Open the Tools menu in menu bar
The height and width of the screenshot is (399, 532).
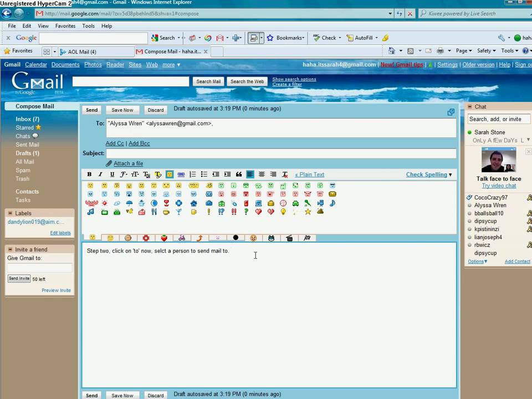88,26
